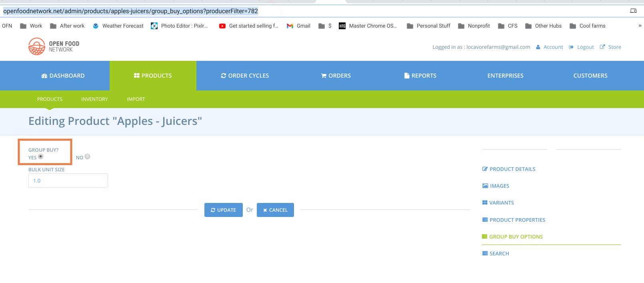Open the Inventory sub-menu item

94,99
